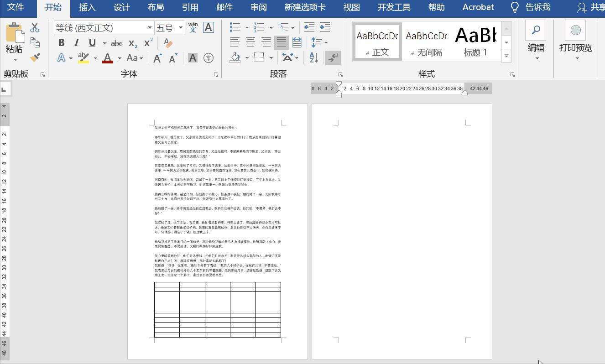Open the 文件 tab

(x=16, y=7)
